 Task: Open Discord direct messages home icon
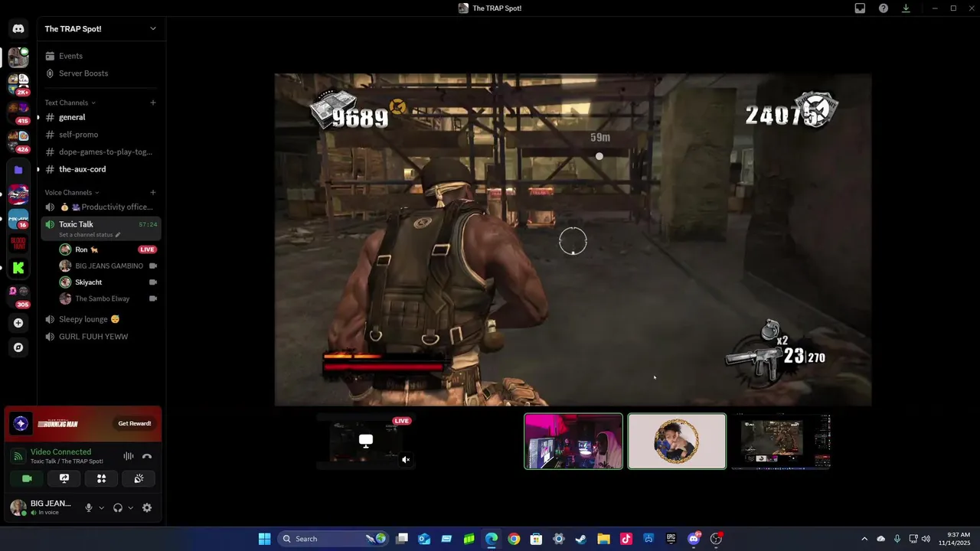[18, 29]
